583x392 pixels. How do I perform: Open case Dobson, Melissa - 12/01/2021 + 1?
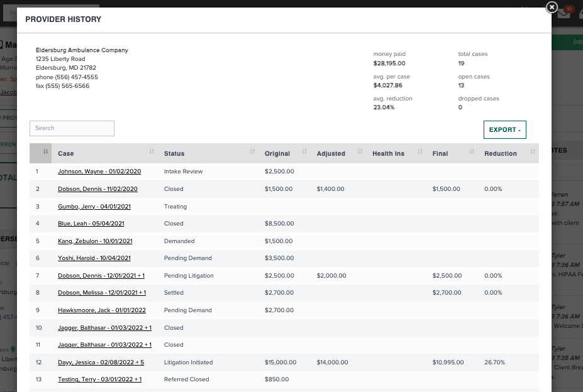102,292
